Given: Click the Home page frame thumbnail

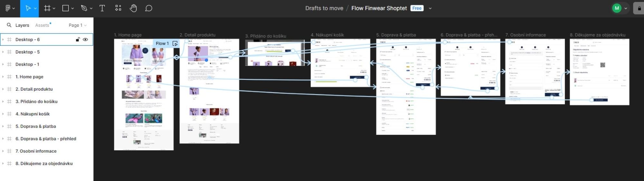Looking at the screenshot, I should pos(144,95).
